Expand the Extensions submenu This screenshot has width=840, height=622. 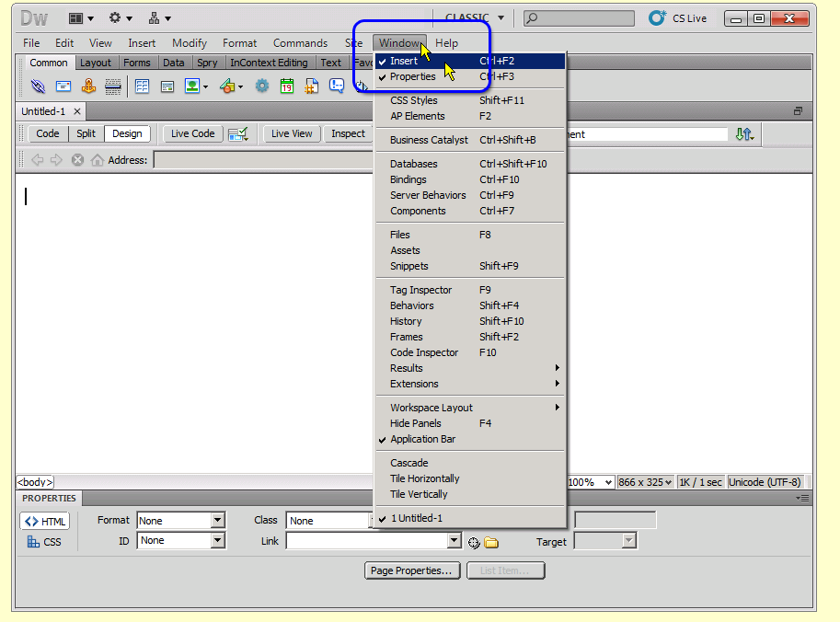coord(470,384)
